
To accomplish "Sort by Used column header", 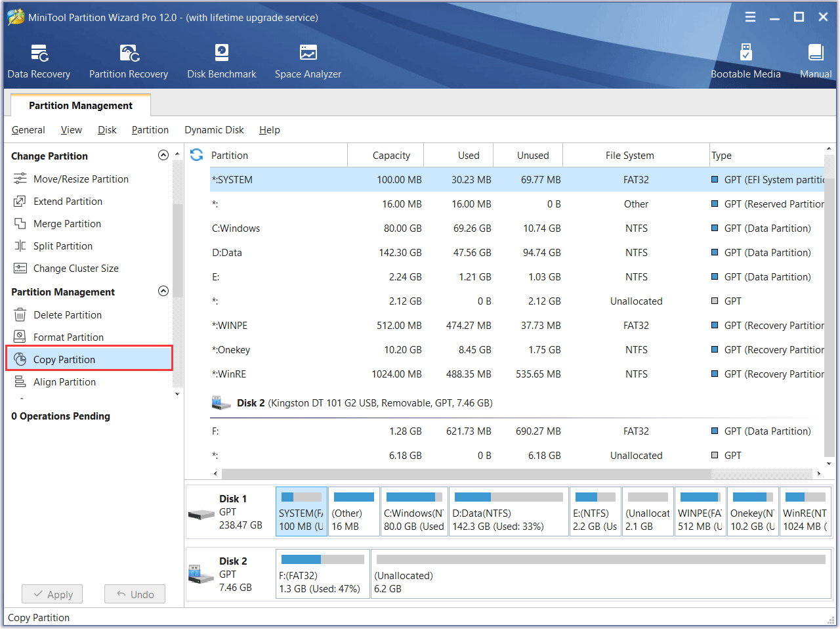I will (x=459, y=155).
